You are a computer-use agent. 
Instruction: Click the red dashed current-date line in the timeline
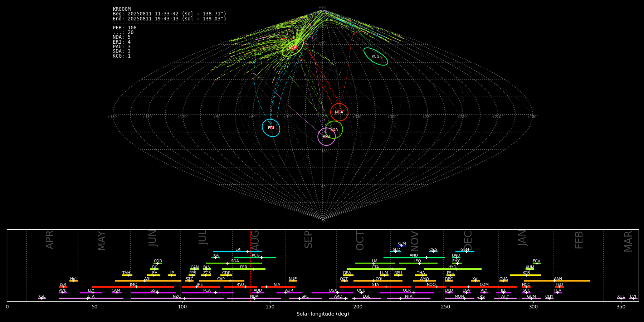(x=250, y=265)
